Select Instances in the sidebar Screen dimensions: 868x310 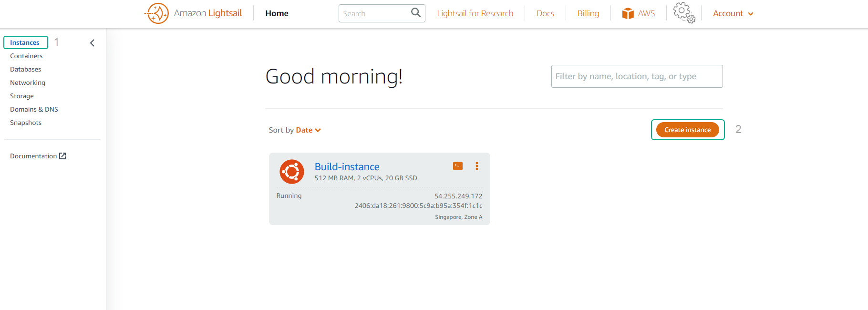tap(26, 42)
